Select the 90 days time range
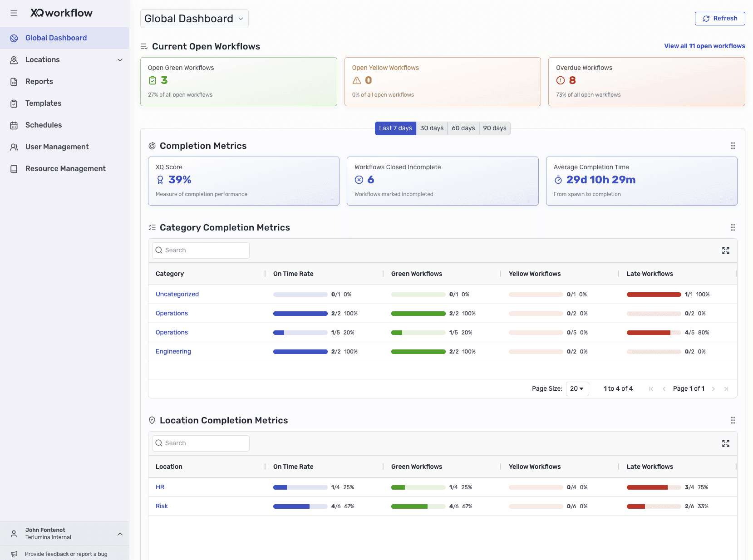Screen dimensions: 753x560 click(494, 128)
